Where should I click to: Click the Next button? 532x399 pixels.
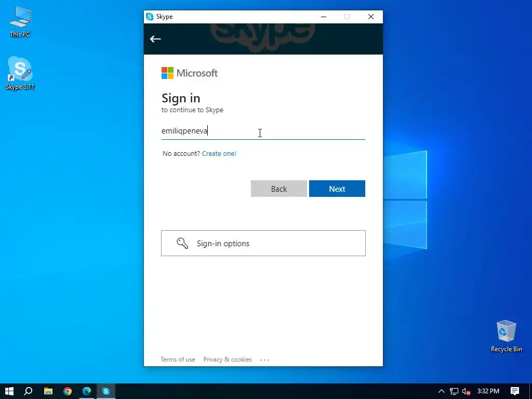point(337,189)
